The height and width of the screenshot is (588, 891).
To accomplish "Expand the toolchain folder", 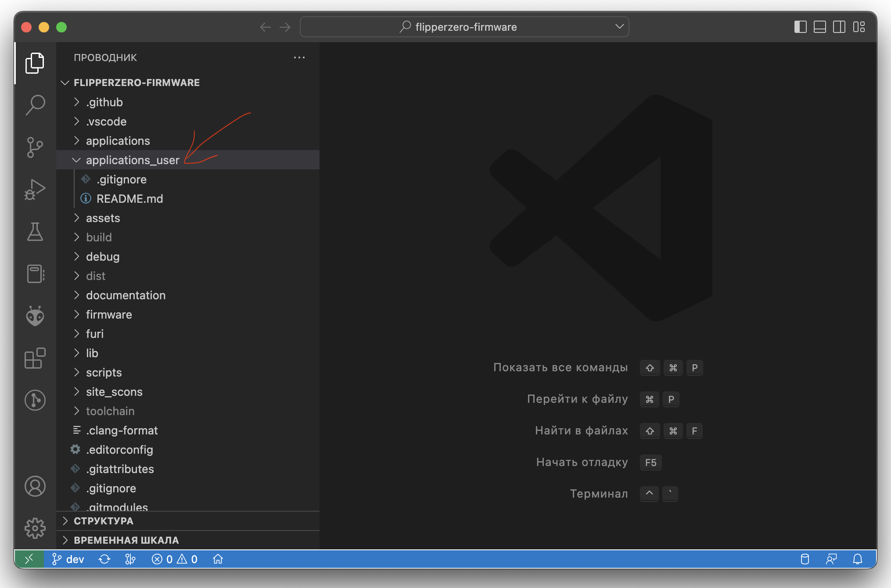I will (188, 411).
